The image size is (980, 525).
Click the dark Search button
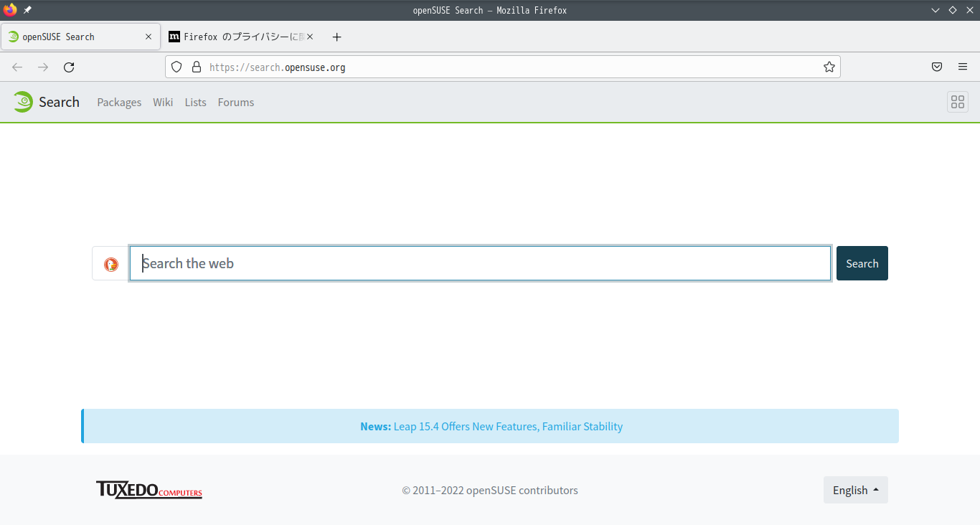pos(862,263)
